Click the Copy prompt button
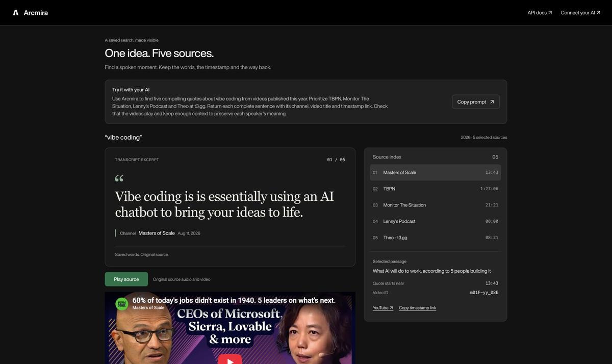The image size is (612, 364). click(475, 102)
